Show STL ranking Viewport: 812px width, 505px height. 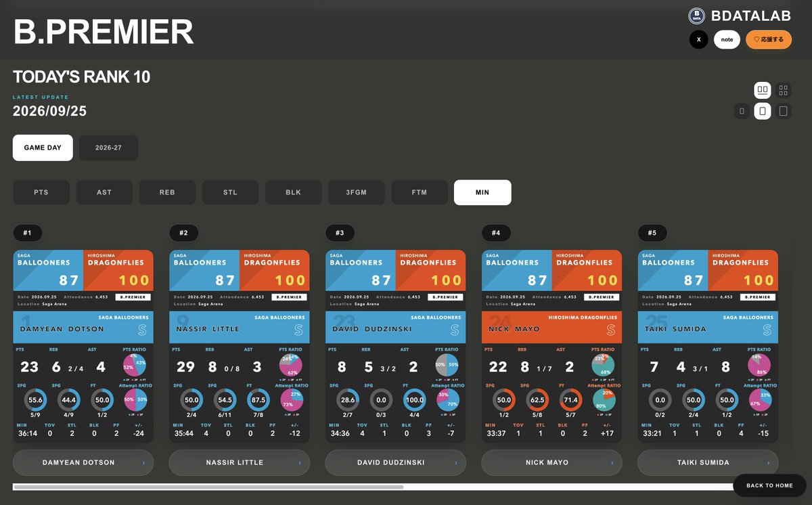click(230, 192)
